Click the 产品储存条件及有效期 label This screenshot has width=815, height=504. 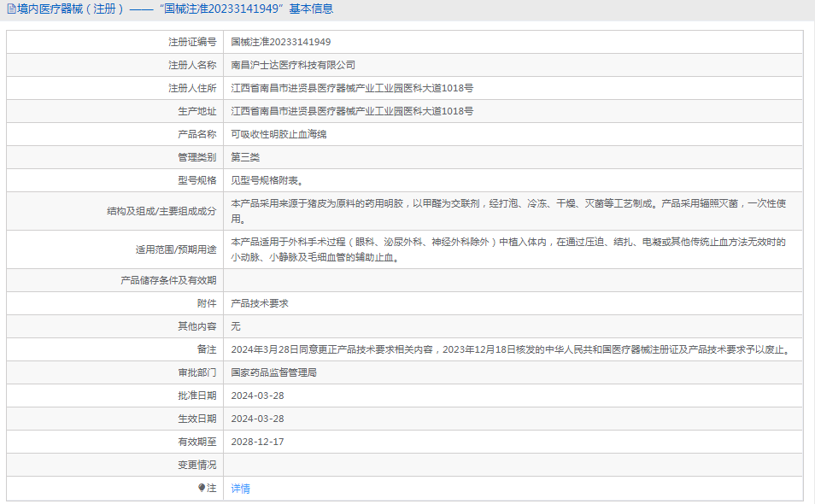168,280
